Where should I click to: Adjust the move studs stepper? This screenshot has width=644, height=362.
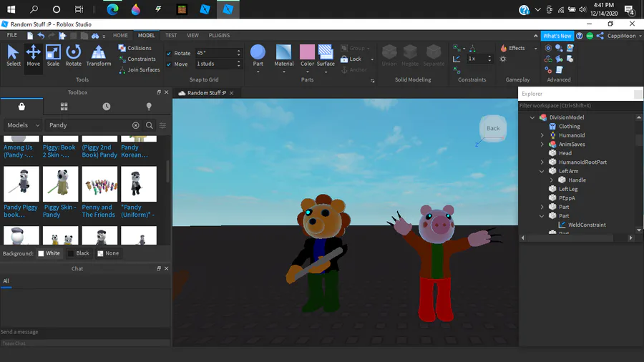tap(238, 64)
